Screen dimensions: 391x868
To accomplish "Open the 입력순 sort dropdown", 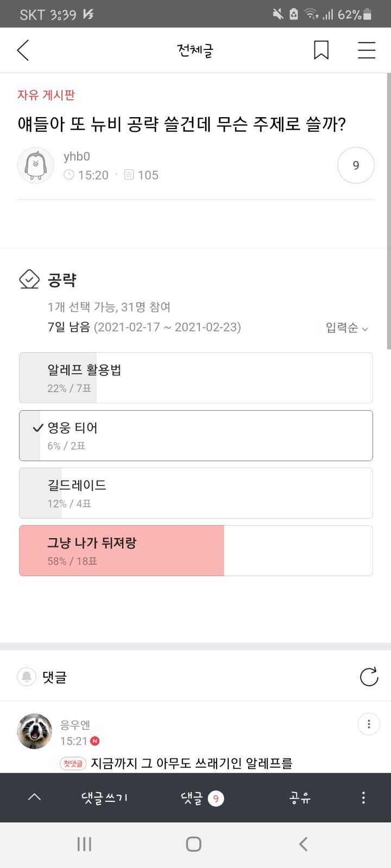I will pos(346,328).
